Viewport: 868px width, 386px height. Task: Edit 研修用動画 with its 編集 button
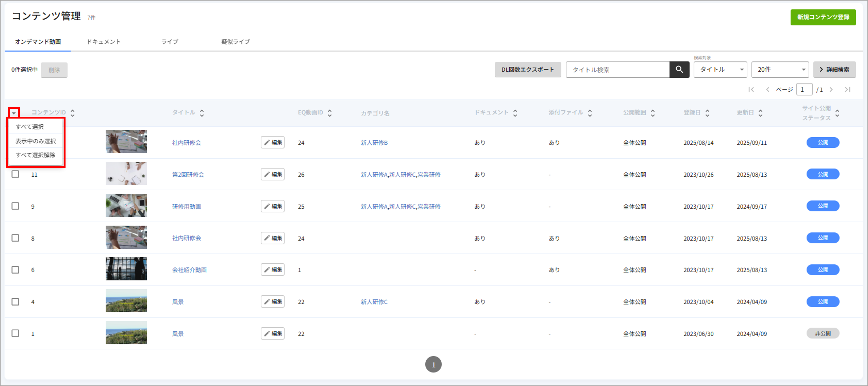click(273, 206)
